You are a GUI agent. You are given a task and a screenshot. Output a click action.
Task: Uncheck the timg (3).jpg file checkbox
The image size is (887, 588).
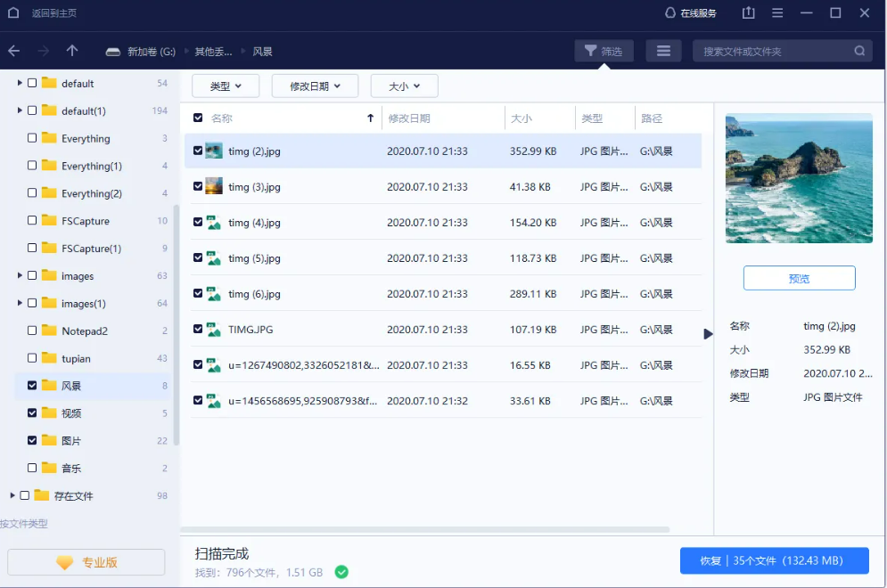(x=198, y=186)
